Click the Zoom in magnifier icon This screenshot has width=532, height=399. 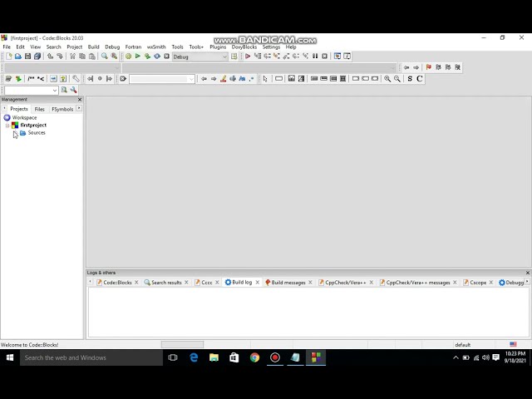387,79
